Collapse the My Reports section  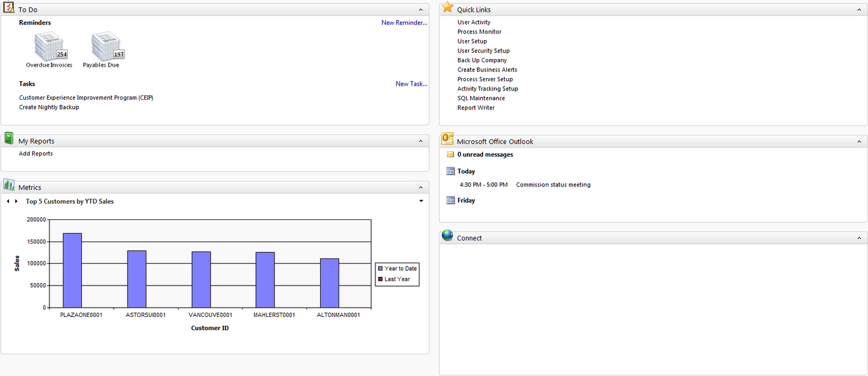pyautogui.click(x=421, y=141)
